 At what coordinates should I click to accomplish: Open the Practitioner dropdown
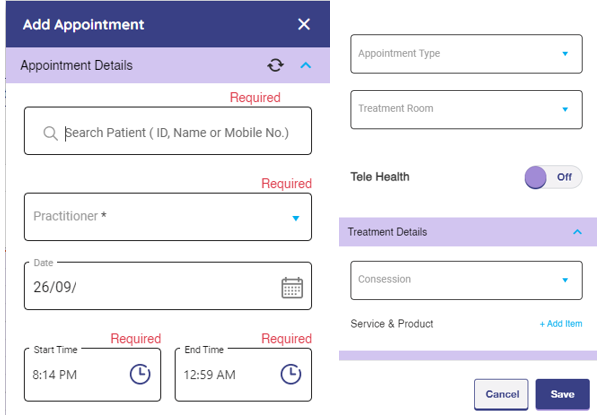point(296,217)
